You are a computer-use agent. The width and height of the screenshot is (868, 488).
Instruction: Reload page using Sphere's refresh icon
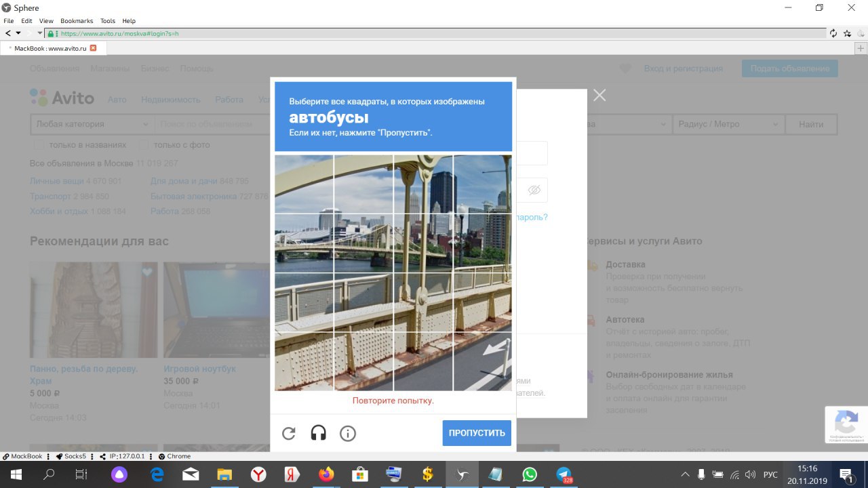click(833, 33)
